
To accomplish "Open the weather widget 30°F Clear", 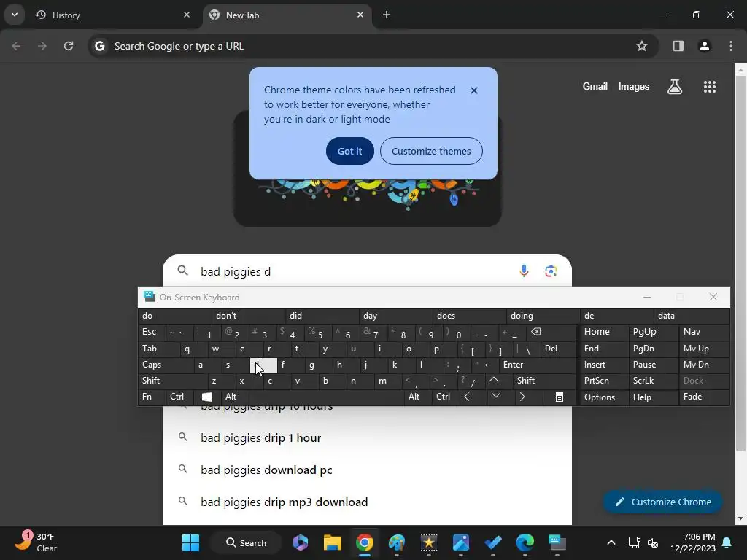I will (x=36, y=542).
